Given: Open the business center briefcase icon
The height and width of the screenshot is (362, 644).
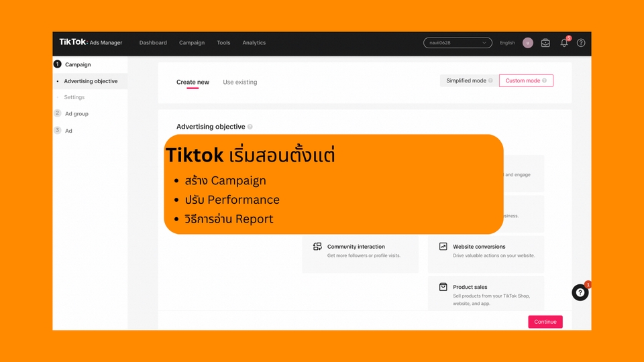Looking at the screenshot, I should click(545, 43).
